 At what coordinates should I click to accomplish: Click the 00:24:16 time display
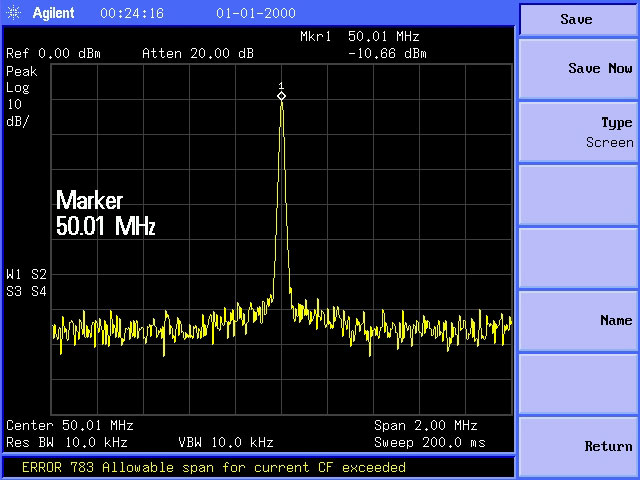(x=132, y=13)
